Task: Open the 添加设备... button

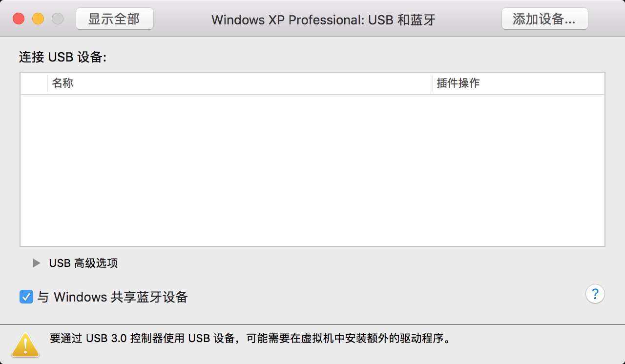Action: [x=545, y=19]
